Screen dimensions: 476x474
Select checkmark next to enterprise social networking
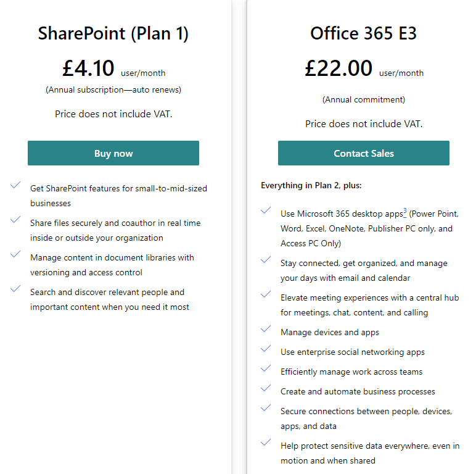click(x=266, y=349)
